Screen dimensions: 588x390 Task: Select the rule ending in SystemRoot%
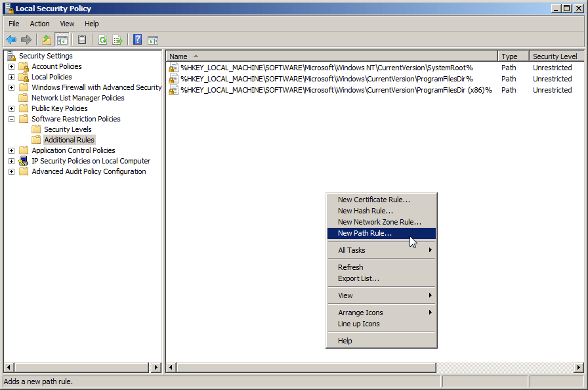327,68
